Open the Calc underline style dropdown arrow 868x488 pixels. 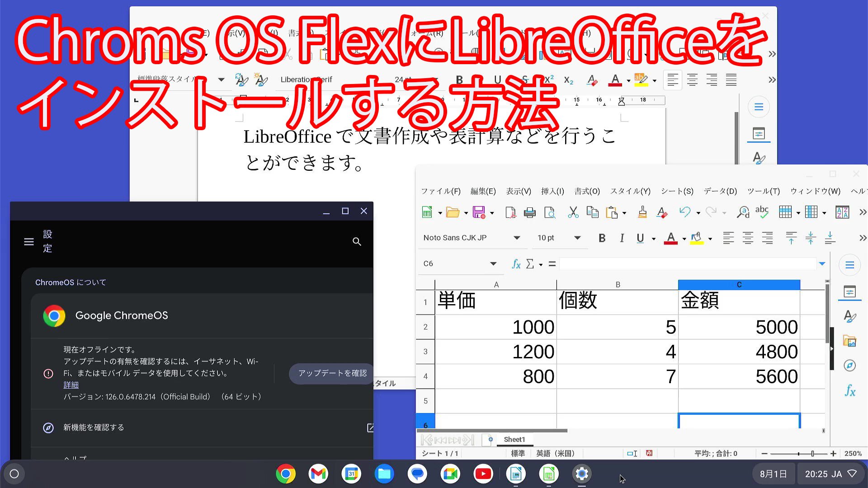[x=654, y=239]
